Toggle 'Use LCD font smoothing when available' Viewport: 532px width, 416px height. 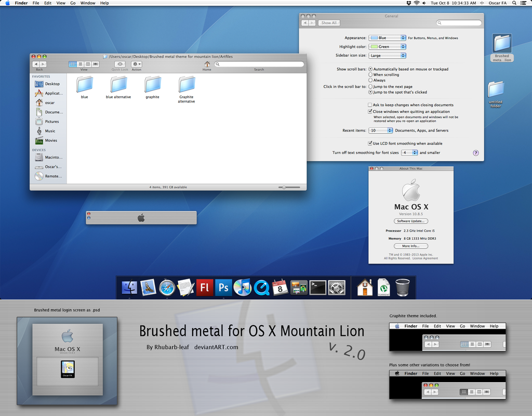coord(370,144)
